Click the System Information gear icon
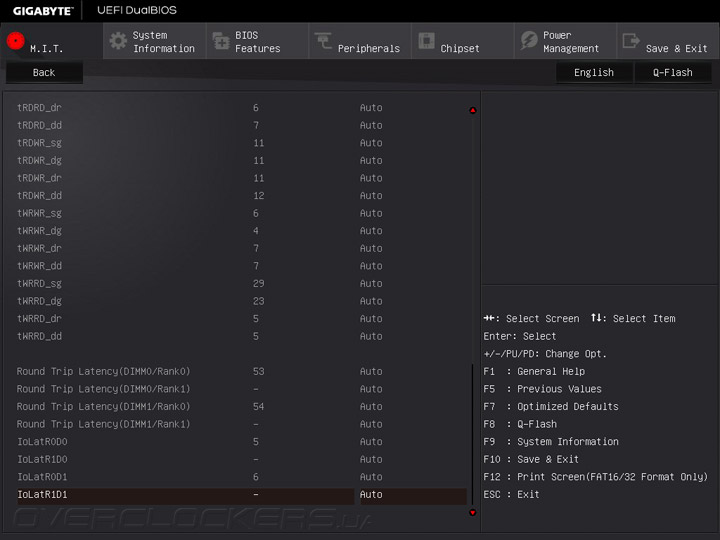The width and height of the screenshot is (720, 540). click(118, 41)
